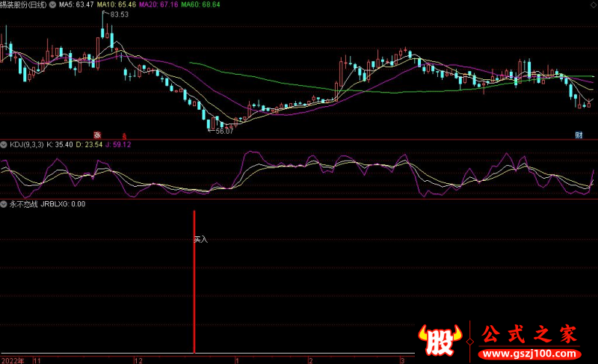Select the MA20: 67.16 purple label
Image resolution: width=598 pixels, height=364 pixels.
click(162, 4)
